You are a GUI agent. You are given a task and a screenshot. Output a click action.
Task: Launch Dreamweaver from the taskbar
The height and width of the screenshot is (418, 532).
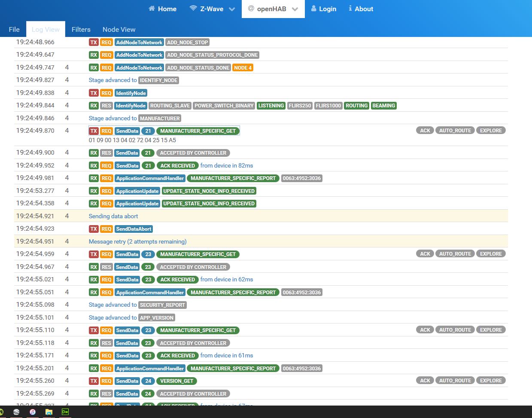tap(65, 412)
